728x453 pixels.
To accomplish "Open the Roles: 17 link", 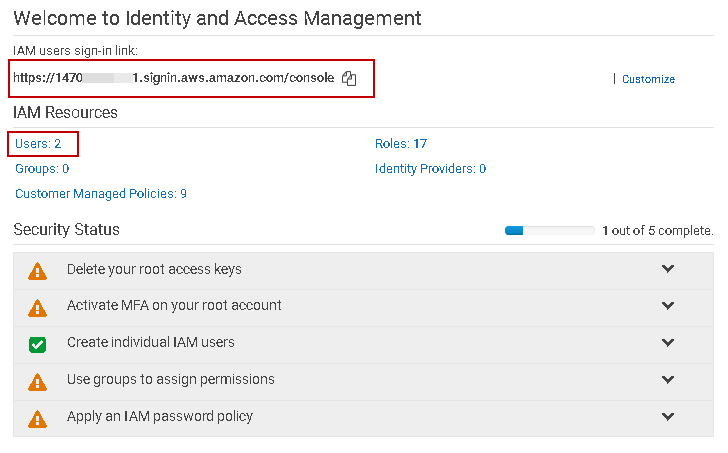I will [400, 144].
